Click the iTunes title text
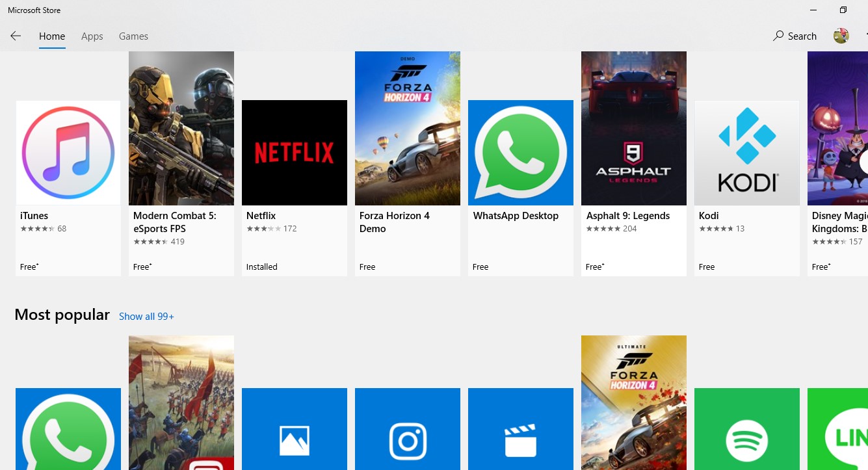Viewport: 868px width, 470px height. tap(34, 216)
